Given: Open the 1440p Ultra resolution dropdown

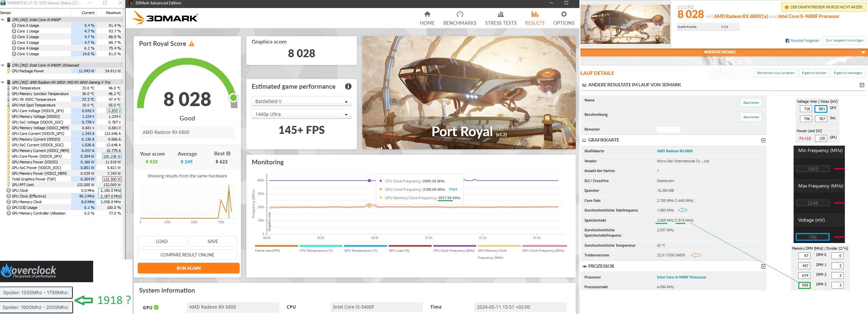Looking at the screenshot, I should [301, 114].
